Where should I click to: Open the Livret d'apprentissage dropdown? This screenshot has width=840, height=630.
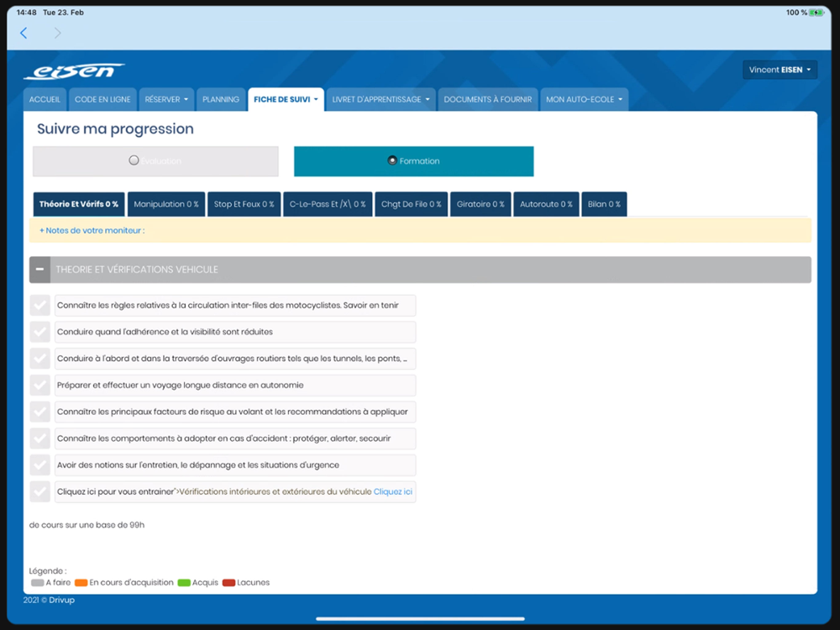381,100
